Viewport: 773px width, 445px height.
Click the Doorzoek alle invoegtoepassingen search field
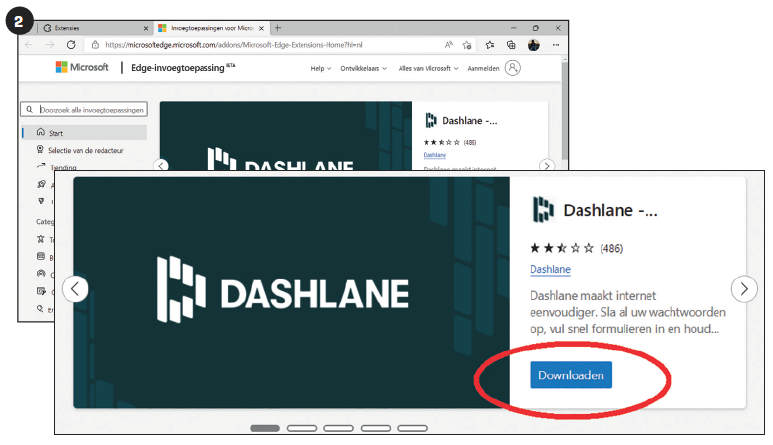(84, 109)
